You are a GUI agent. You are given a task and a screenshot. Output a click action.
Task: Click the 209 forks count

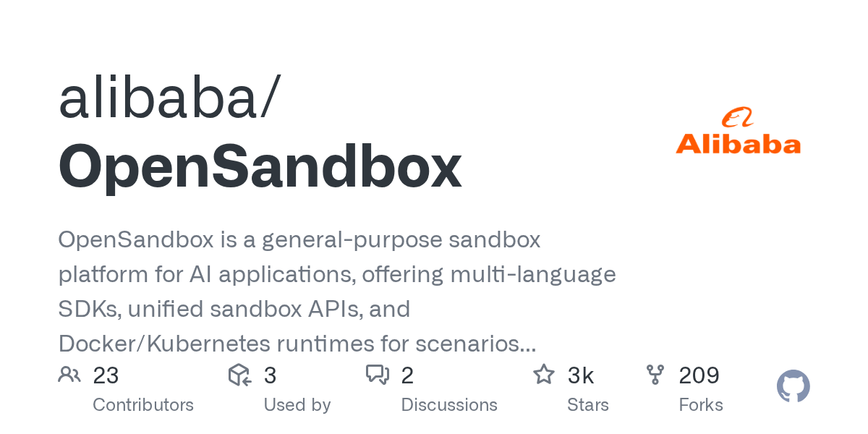(x=699, y=375)
